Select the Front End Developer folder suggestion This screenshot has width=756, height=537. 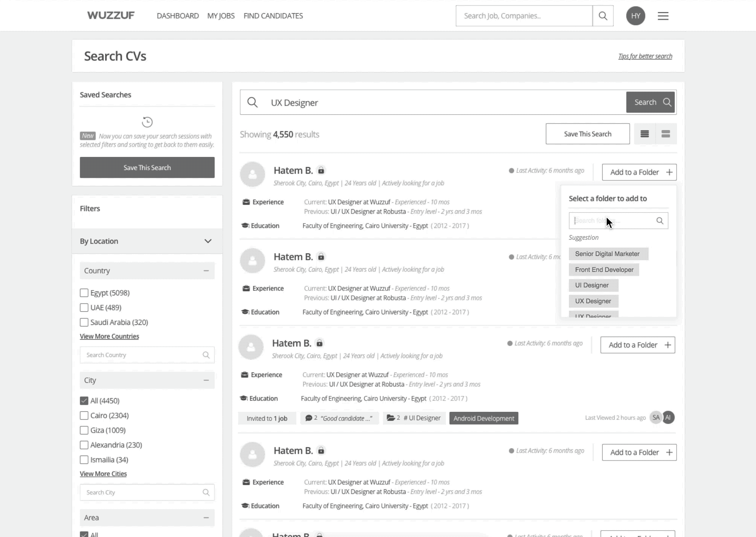604,270
